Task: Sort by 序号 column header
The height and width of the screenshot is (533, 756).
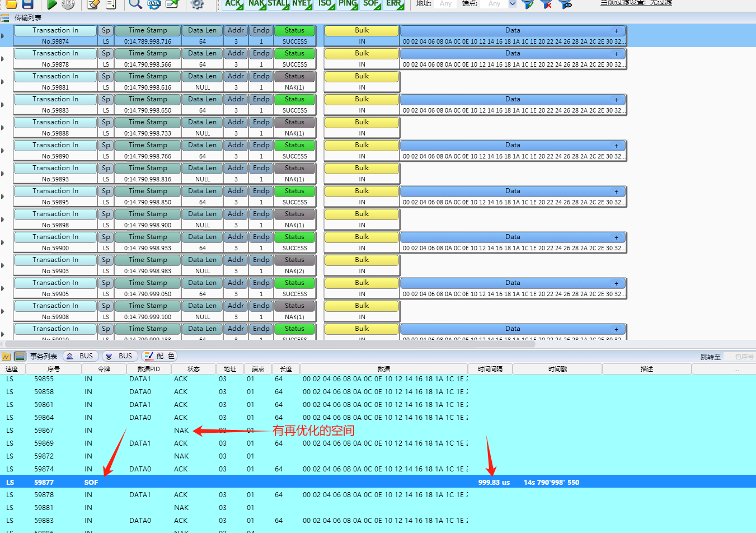Action: (x=54, y=369)
